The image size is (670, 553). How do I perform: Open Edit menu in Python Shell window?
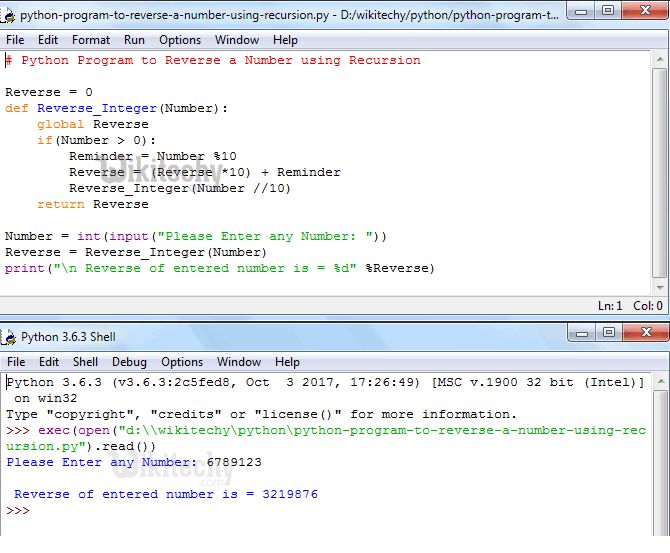point(49,362)
